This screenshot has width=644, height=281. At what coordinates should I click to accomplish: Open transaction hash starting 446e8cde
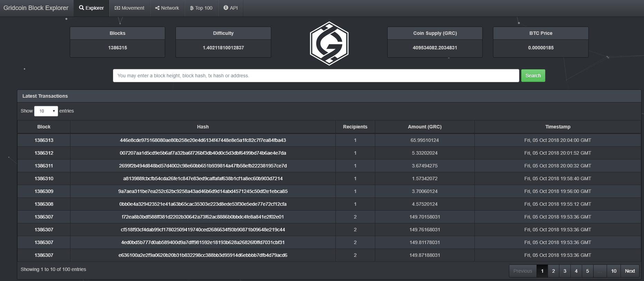click(x=203, y=140)
